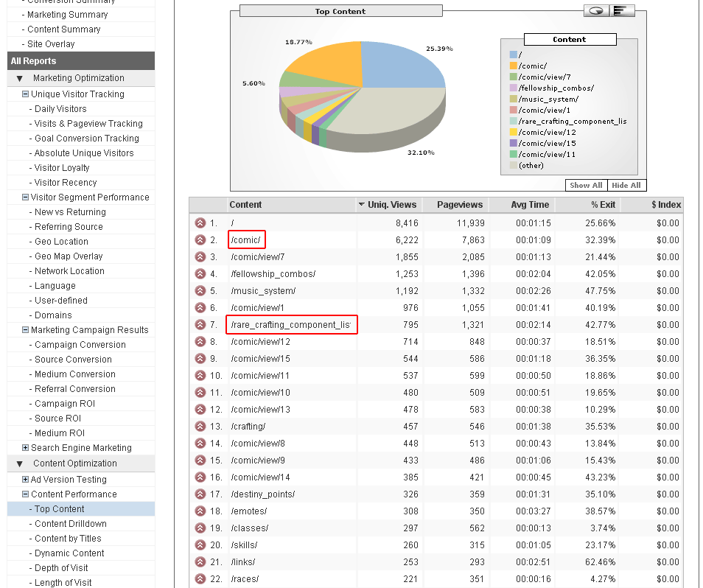Click the red arrow icon beside /comic/view/13

[200, 409]
